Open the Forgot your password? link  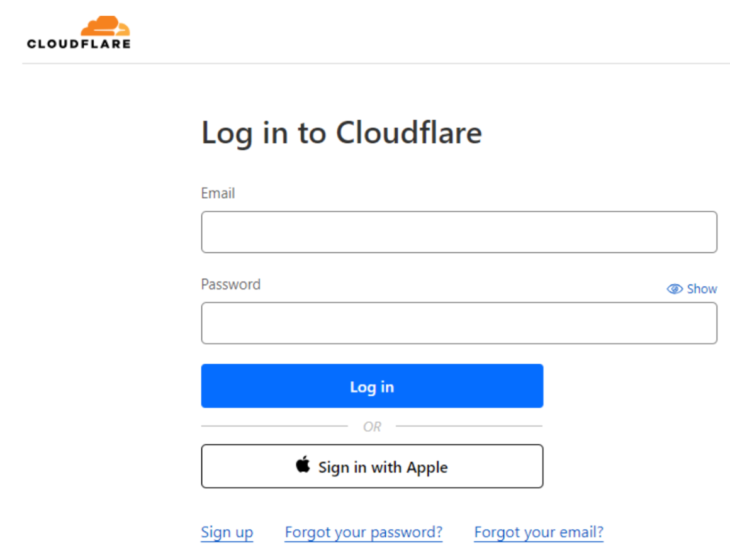(364, 532)
